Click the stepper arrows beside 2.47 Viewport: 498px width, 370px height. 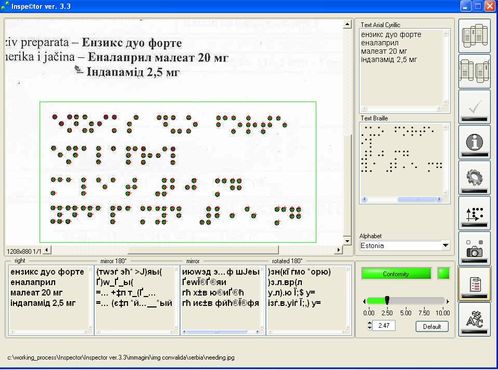(369, 325)
